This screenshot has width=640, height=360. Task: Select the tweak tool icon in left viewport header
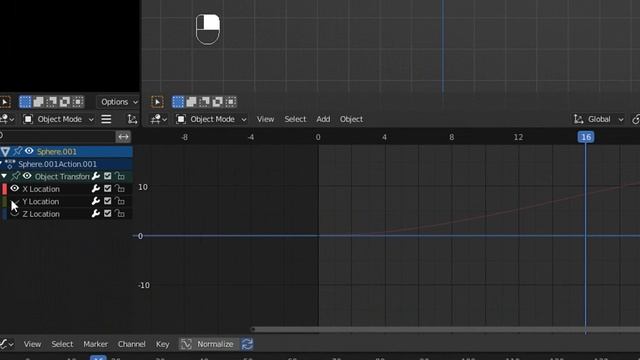pos(4,102)
